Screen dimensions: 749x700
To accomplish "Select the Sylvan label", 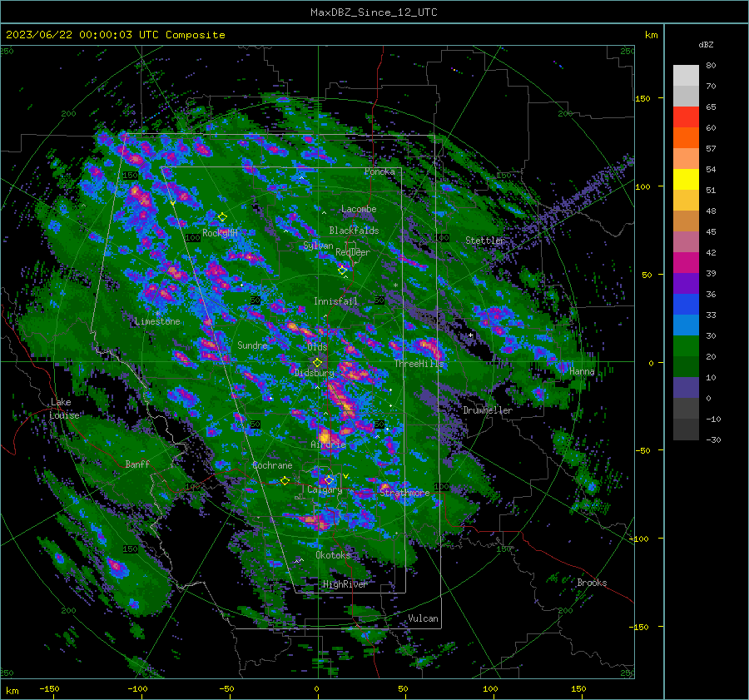I will 318,246.
